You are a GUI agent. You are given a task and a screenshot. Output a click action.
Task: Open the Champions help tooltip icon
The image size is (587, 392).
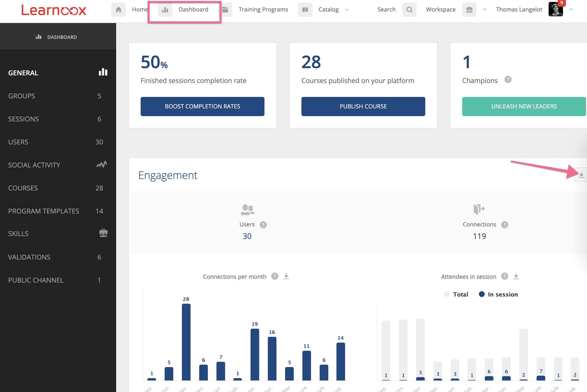(x=509, y=80)
